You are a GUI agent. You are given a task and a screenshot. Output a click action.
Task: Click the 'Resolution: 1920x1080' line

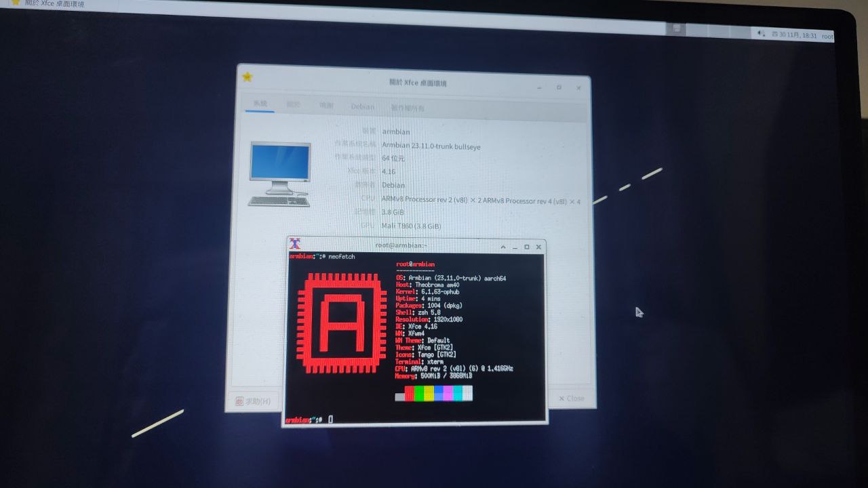tap(429, 319)
